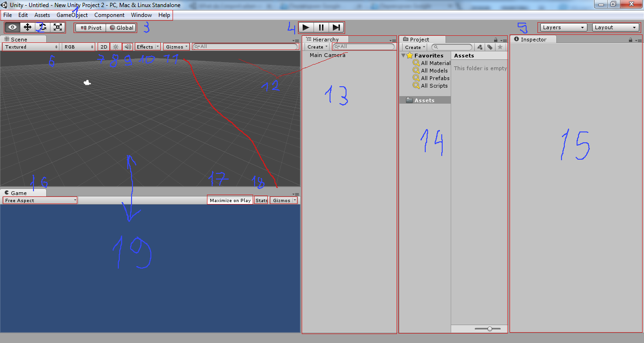
Task: Click the Scene view search field
Action: [x=245, y=47]
